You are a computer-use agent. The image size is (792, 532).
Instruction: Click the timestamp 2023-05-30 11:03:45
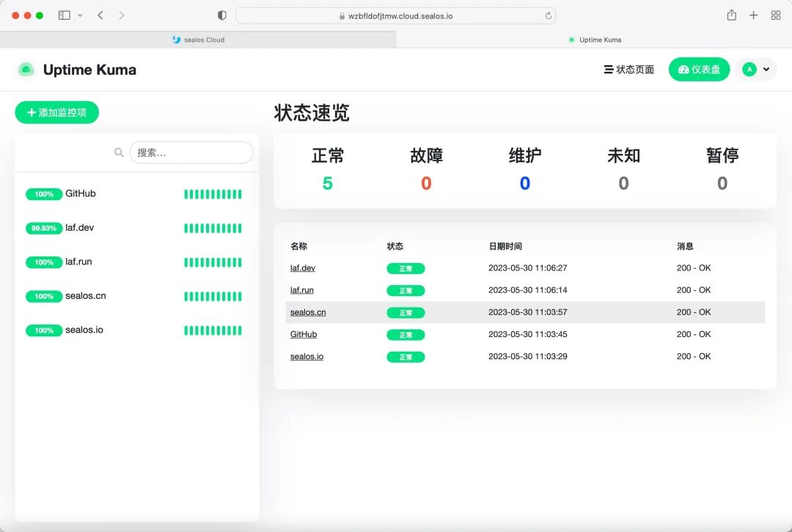point(528,334)
